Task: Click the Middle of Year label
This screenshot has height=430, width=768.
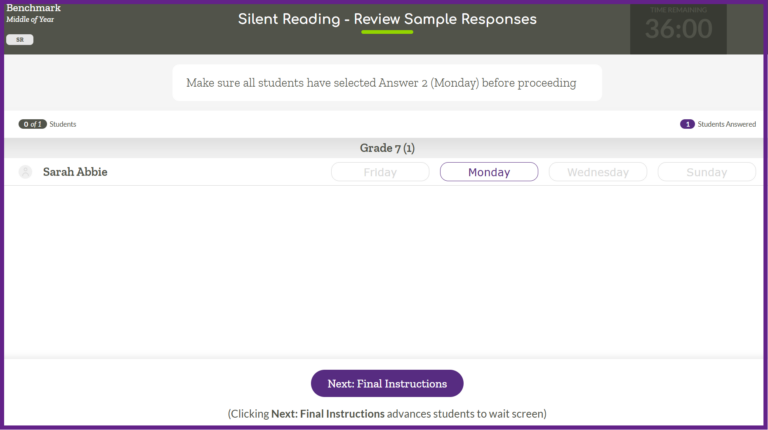Action: click(x=30, y=20)
